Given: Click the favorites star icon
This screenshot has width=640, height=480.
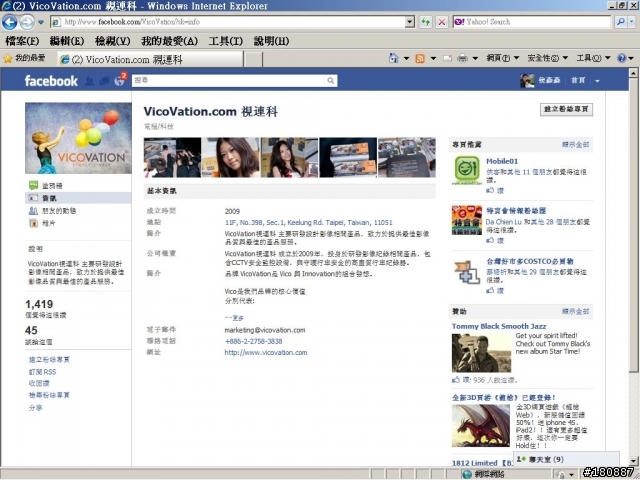Looking at the screenshot, I should click(x=8, y=59).
